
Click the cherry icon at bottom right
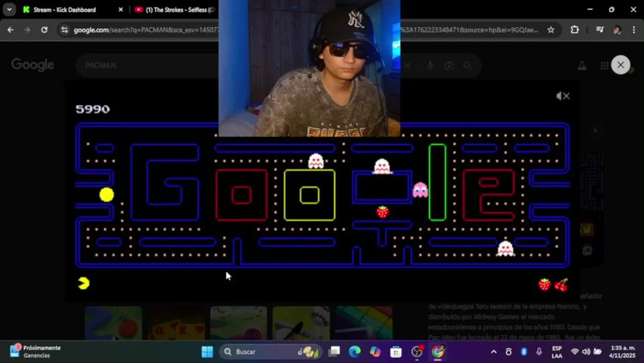point(561,285)
